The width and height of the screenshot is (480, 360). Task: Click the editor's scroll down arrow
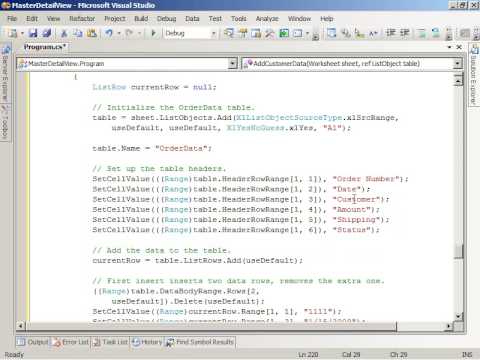[x=458, y=316]
